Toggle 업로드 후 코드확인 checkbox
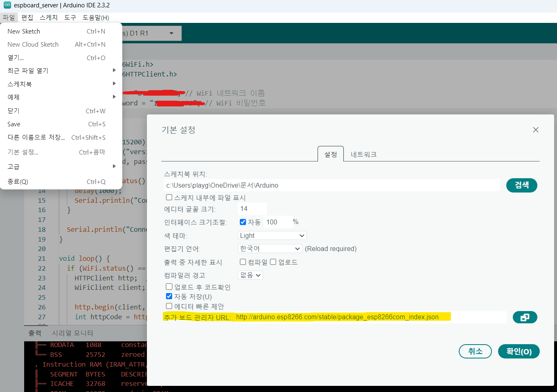 click(x=169, y=287)
